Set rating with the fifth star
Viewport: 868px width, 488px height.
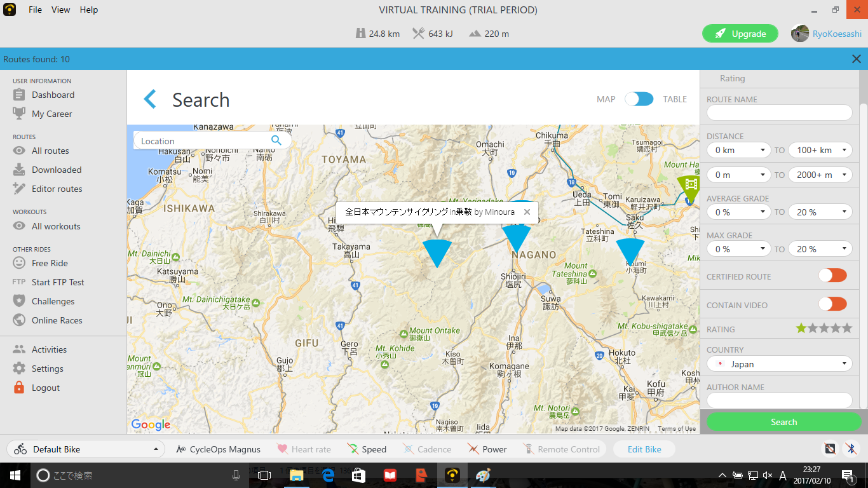point(846,329)
